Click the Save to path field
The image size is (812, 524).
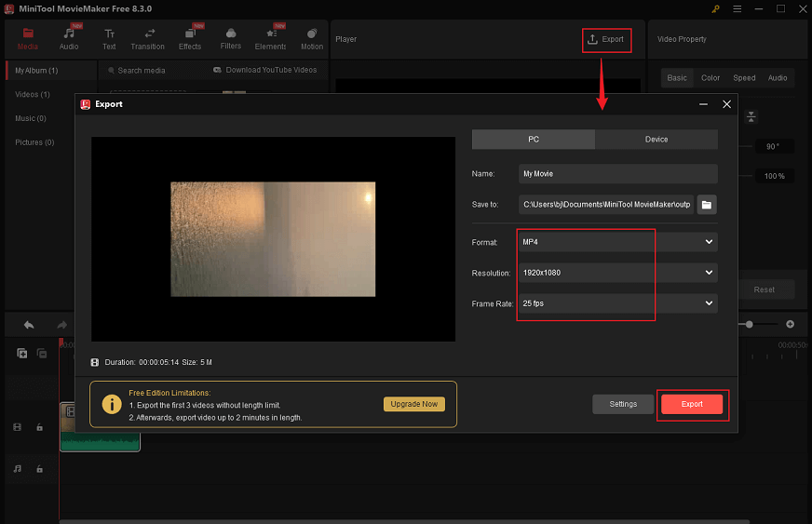point(606,205)
